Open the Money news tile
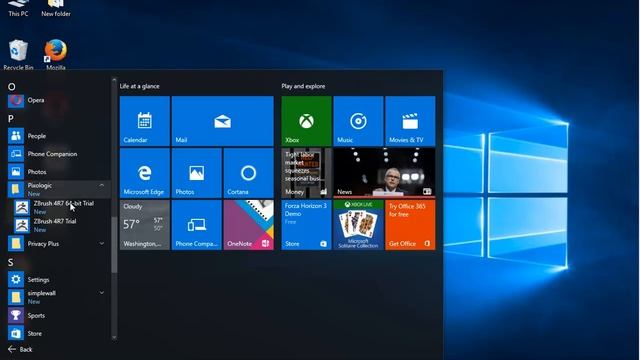 (306, 173)
